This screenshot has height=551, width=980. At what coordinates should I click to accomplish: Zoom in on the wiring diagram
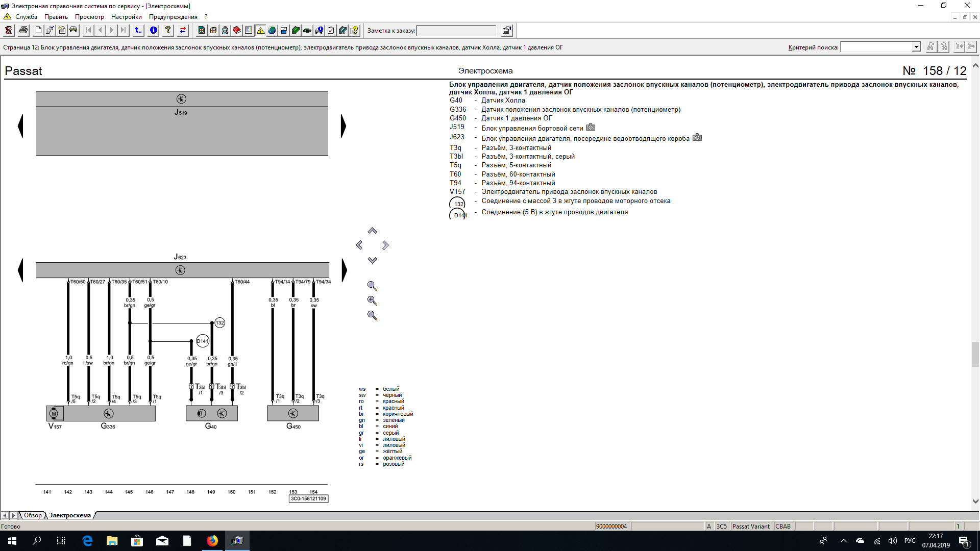372,300
